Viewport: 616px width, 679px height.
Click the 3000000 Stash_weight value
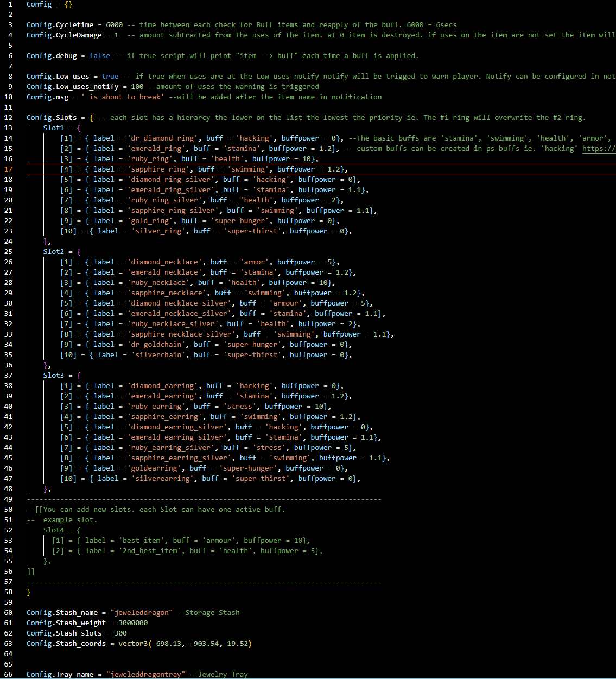[133, 623]
